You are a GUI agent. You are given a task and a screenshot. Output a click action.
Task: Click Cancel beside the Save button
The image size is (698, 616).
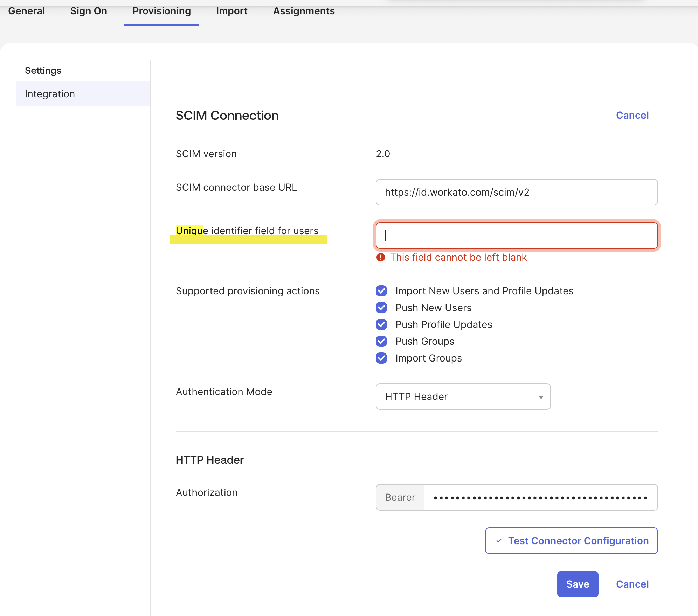(x=632, y=584)
